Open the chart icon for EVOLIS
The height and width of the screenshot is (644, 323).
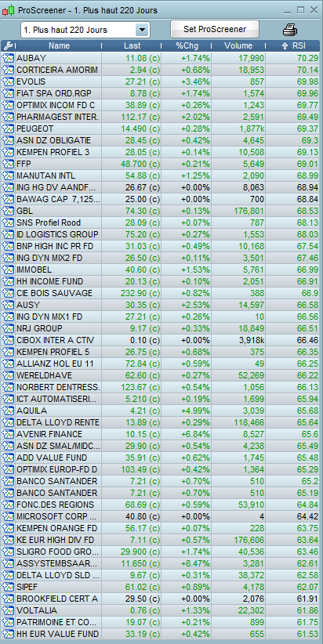click(x=8, y=81)
